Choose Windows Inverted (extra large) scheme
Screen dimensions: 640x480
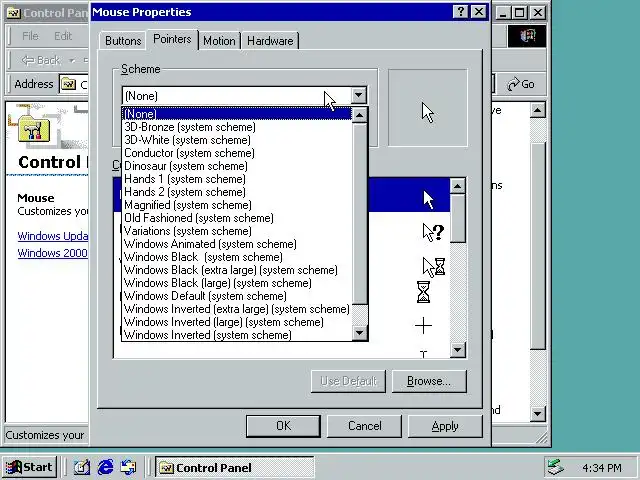coord(237,309)
